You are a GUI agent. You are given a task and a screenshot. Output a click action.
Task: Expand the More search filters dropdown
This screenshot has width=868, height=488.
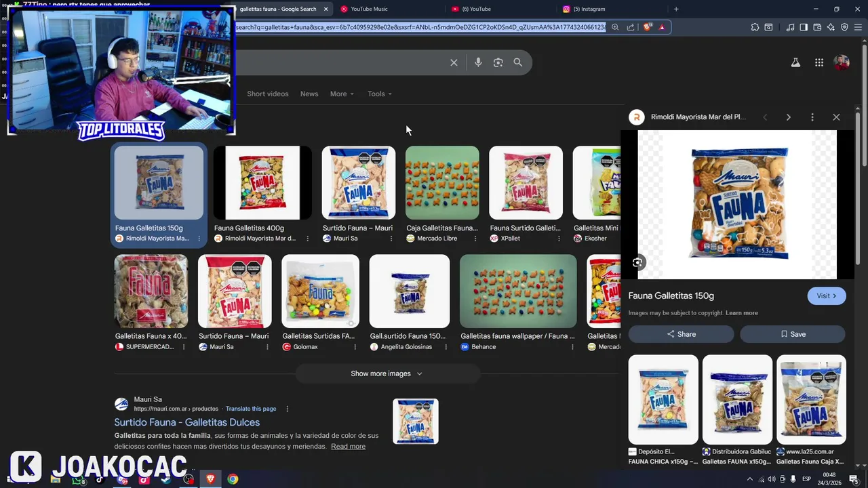coord(342,94)
